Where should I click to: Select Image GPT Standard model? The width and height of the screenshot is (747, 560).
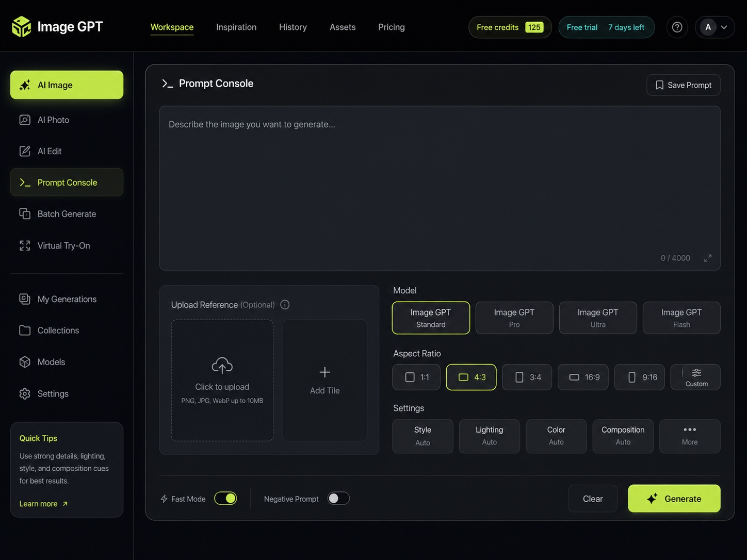(x=431, y=318)
